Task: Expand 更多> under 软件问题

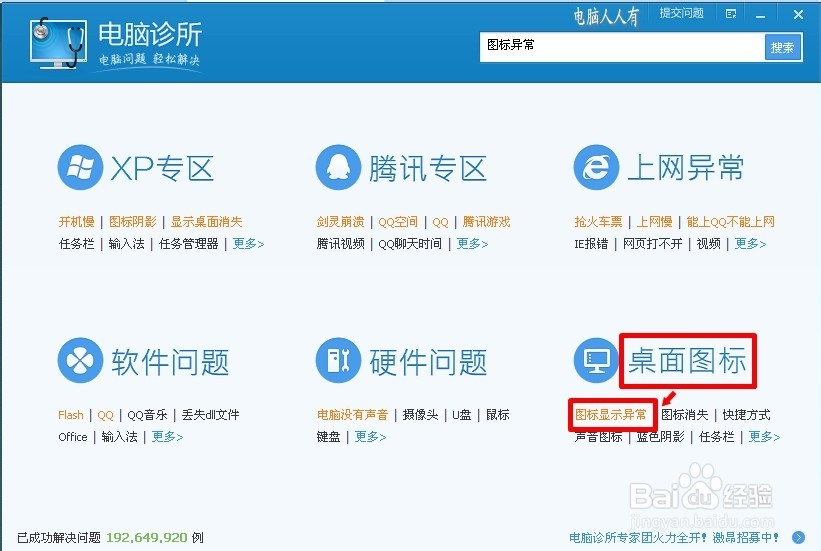Action: pyautogui.click(x=167, y=437)
